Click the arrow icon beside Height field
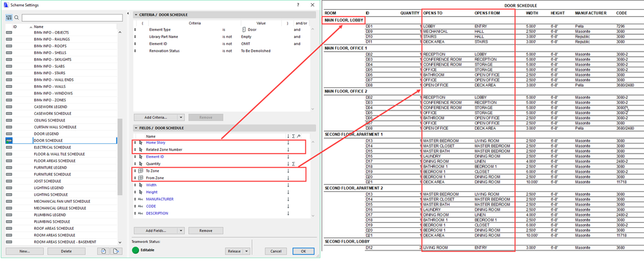The image size is (644, 266). [x=141, y=192]
